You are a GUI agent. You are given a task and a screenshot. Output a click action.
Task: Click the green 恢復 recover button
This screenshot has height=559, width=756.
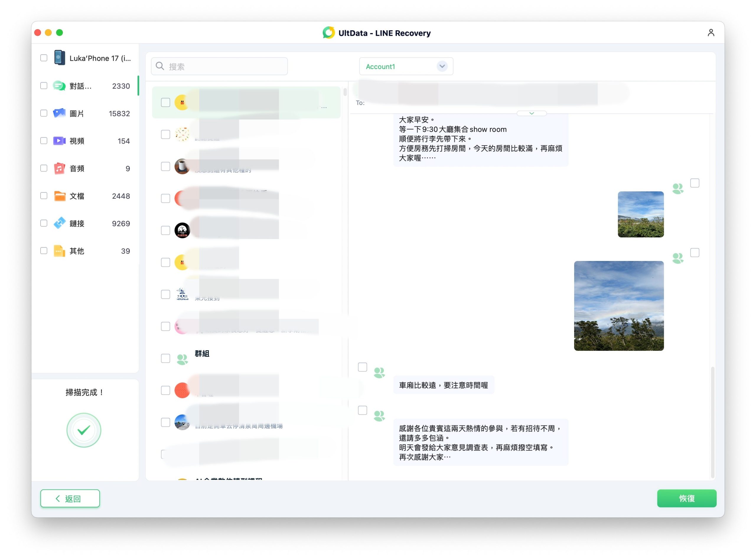[x=686, y=498]
